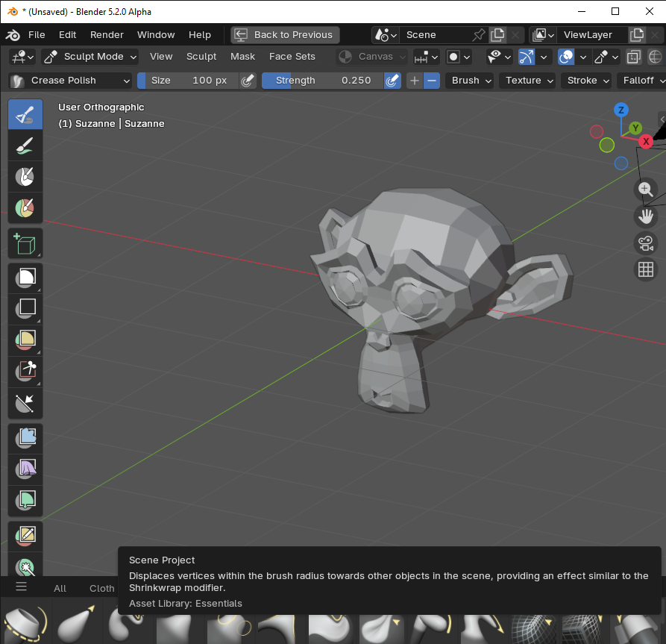This screenshot has width=666, height=644.
Task: Click the remove view layer X icon
Action: click(656, 35)
